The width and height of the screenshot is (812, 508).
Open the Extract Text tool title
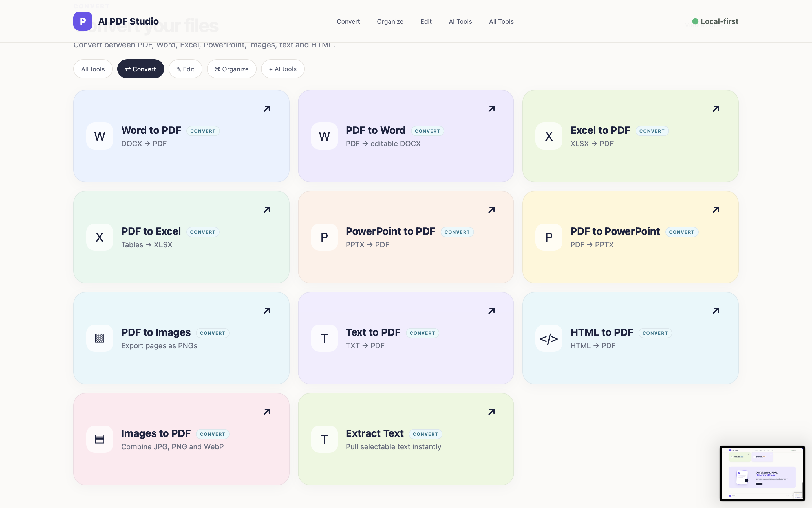tap(374, 433)
